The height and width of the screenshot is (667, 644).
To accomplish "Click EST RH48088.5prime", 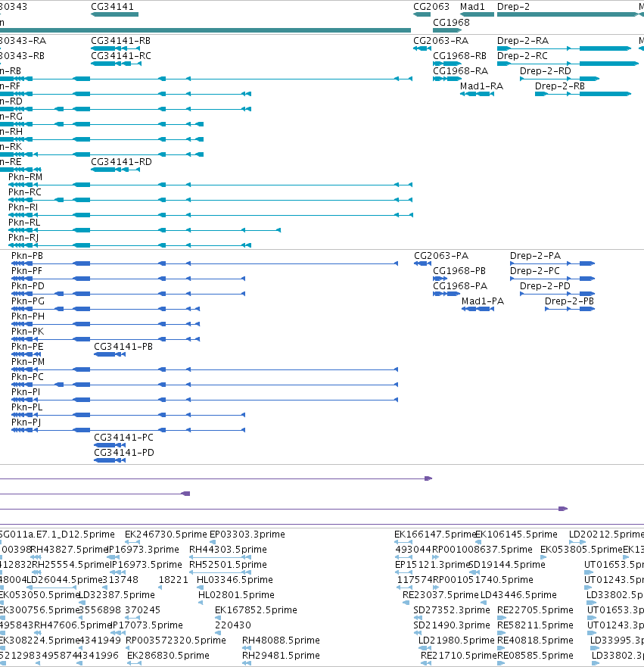I will point(281,641).
